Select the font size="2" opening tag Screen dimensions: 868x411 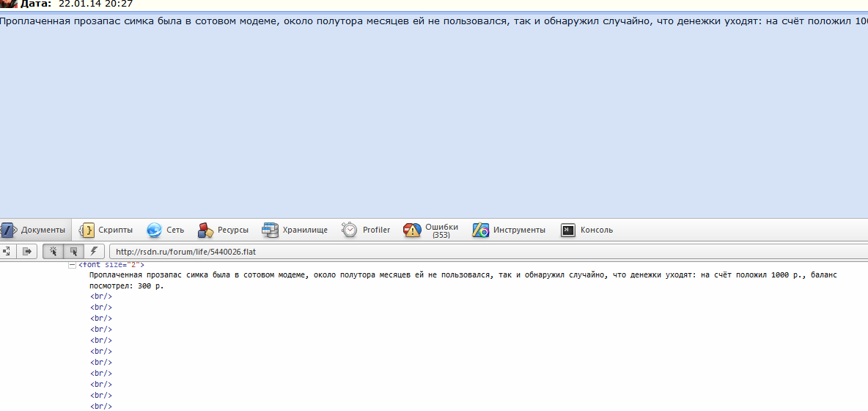(x=112, y=264)
